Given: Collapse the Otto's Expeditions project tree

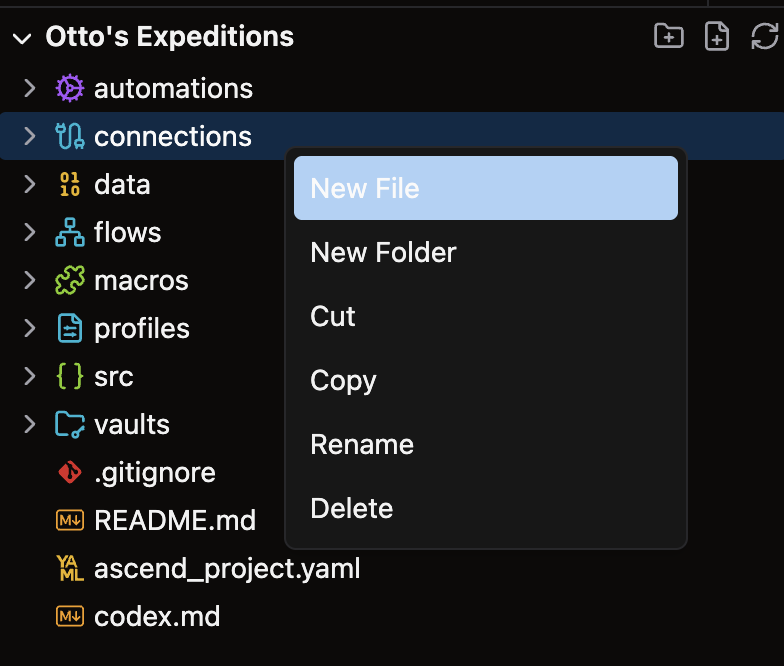Looking at the screenshot, I should click(x=21, y=38).
